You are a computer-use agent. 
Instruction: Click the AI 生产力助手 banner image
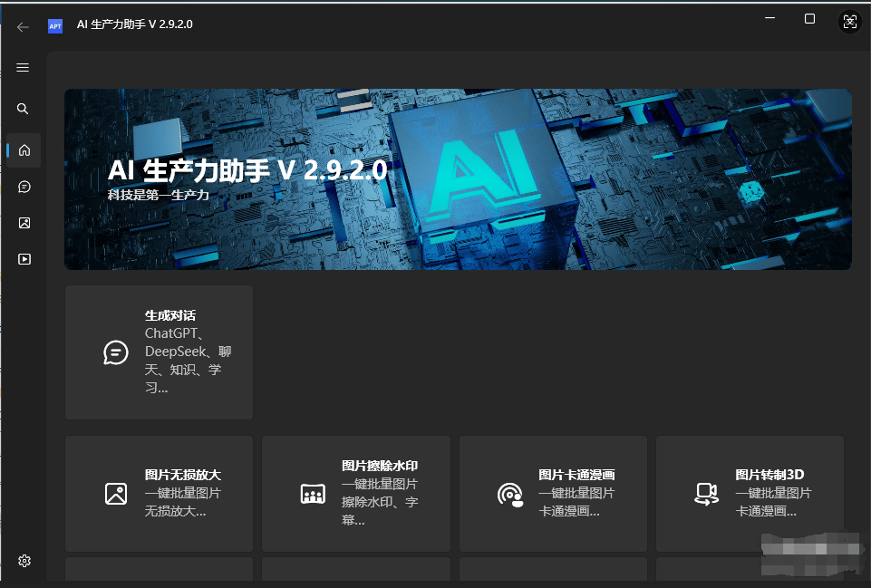458,178
